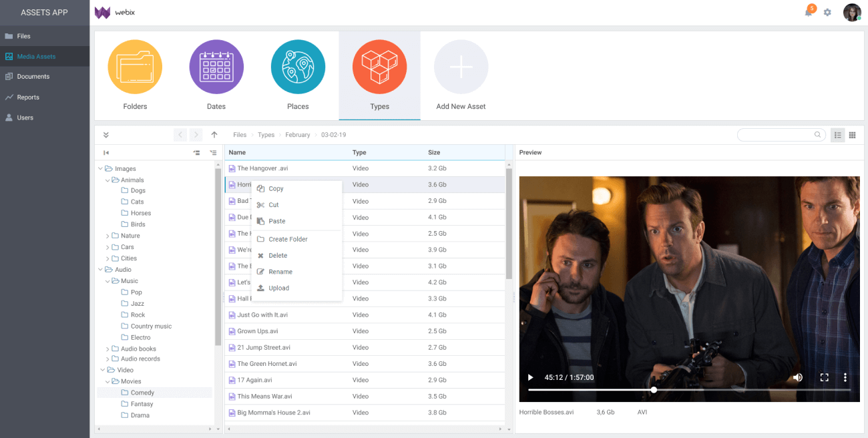
Task: Collapse the Images tree node
Action: (101, 169)
